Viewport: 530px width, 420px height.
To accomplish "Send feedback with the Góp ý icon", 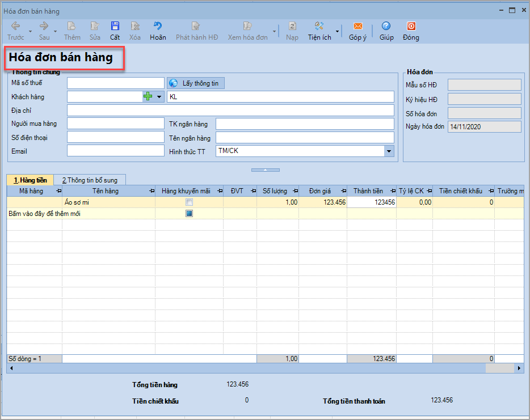I will 357,26.
